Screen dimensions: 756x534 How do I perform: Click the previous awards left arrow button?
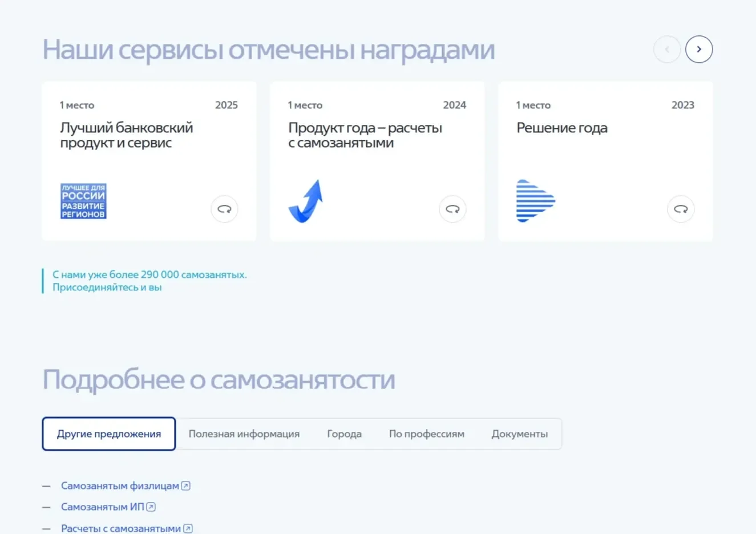click(667, 49)
